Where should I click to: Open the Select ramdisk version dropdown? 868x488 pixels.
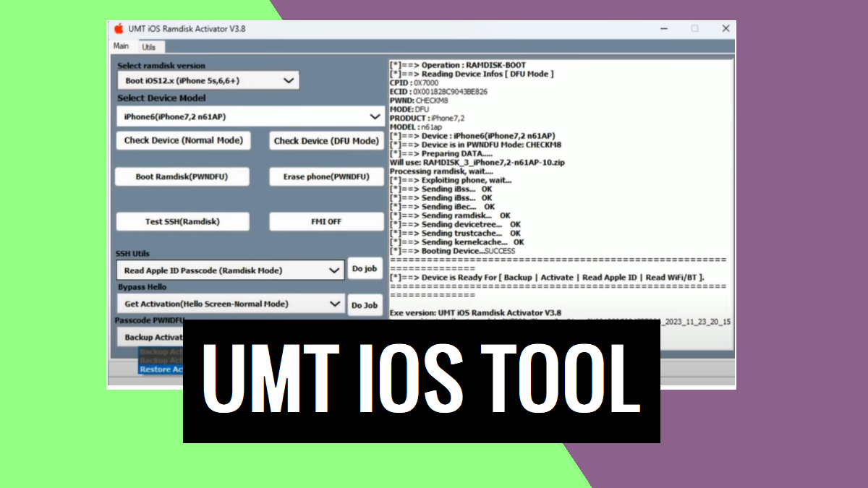click(x=208, y=80)
